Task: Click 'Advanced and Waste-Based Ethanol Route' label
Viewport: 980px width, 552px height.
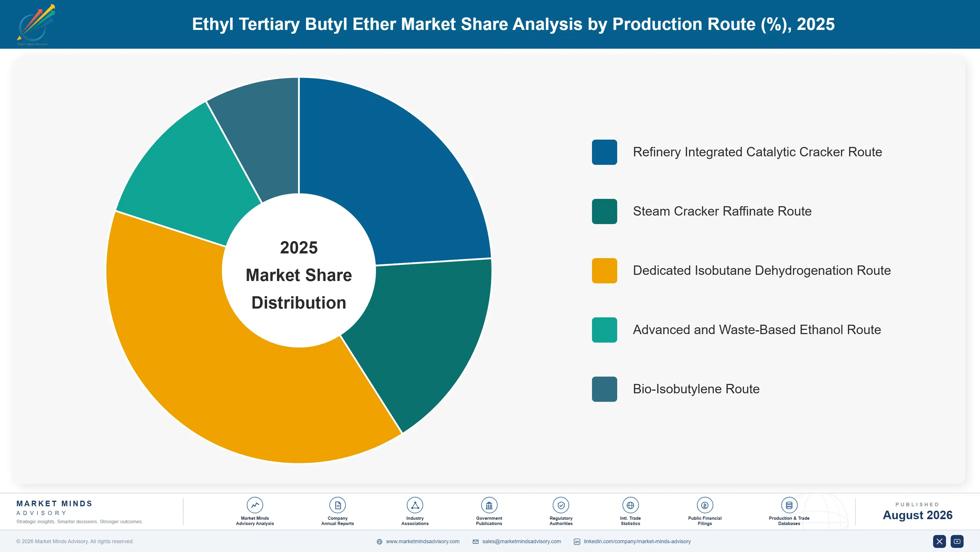Action: click(757, 330)
